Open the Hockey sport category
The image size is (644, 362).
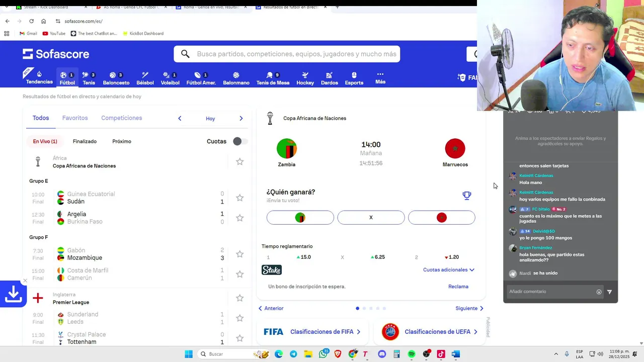305,78
